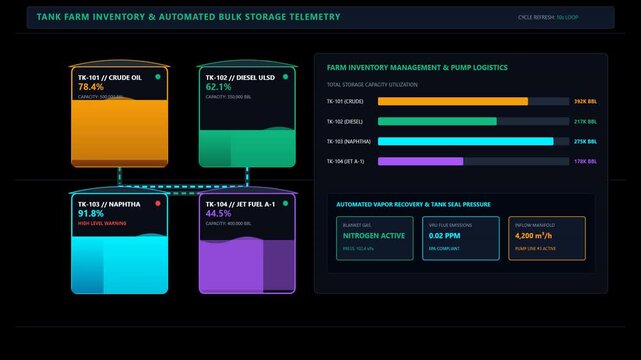Click the EPA COMPLIANT status text
Screen dimensions: 641x360
(444, 248)
